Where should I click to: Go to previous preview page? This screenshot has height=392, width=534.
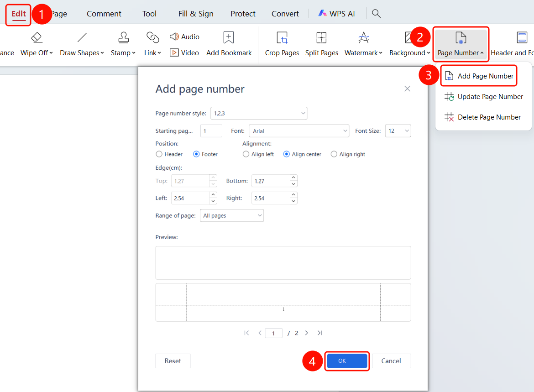pyautogui.click(x=260, y=333)
